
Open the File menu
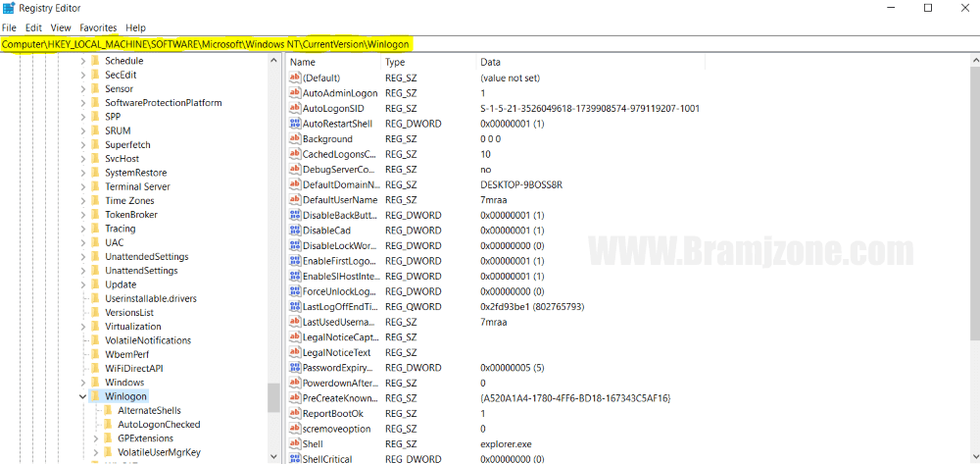click(9, 27)
